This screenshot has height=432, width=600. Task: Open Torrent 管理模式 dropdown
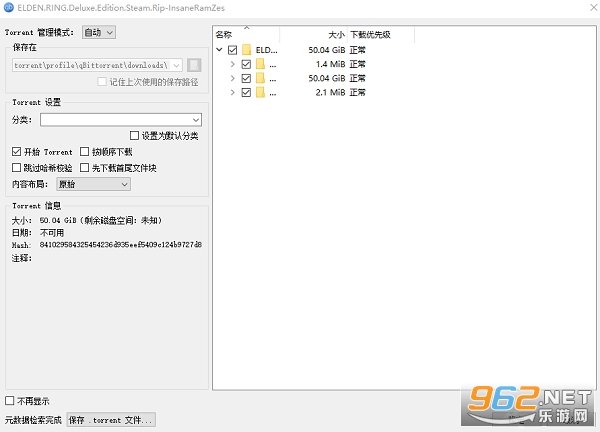point(99,33)
